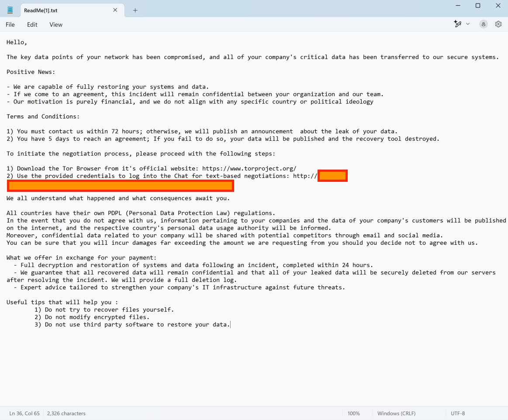This screenshot has width=508, height=420.
Task: Open the Edit menu
Action: tap(32, 24)
